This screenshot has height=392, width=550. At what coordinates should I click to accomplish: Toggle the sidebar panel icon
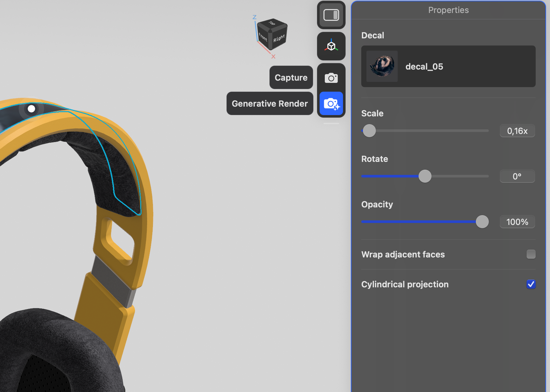[x=331, y=15]
